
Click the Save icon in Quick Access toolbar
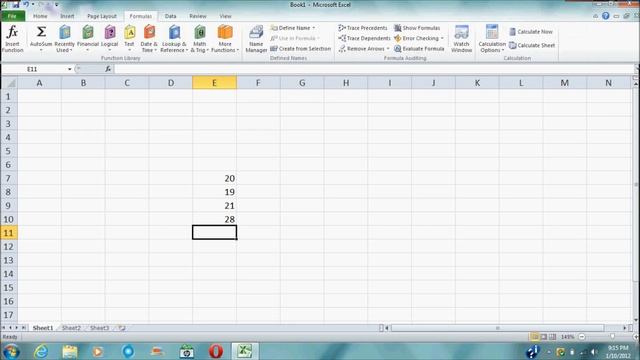click(x=16, y=4)
